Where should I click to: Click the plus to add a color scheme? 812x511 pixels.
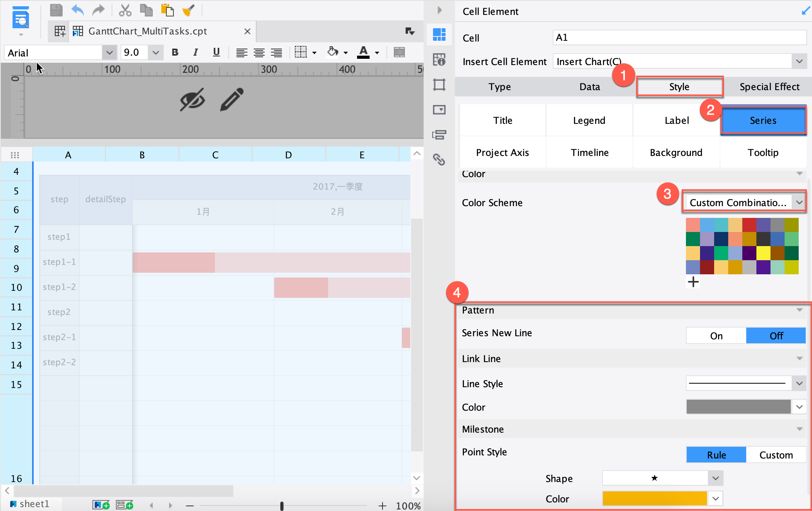point(693,282)
